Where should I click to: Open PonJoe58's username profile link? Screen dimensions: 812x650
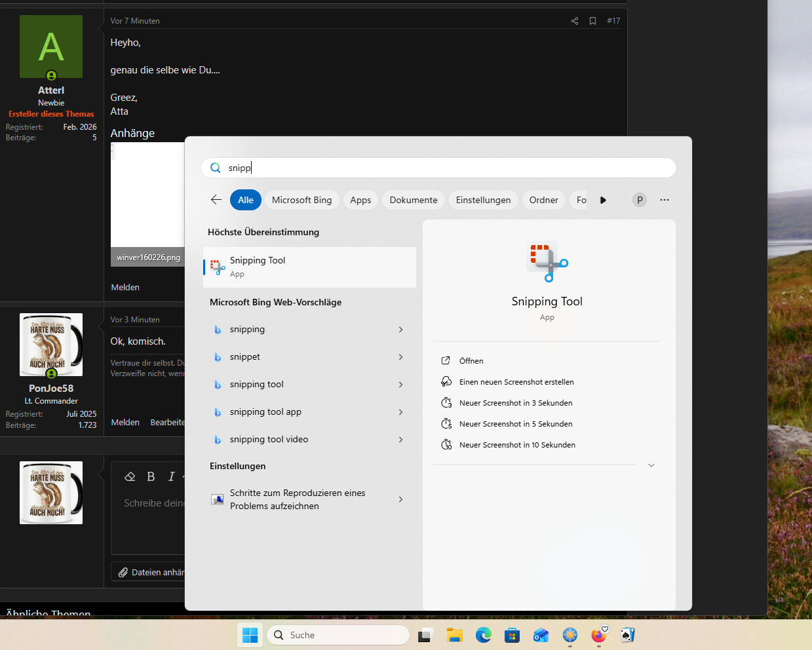click(x=51, y=388)
